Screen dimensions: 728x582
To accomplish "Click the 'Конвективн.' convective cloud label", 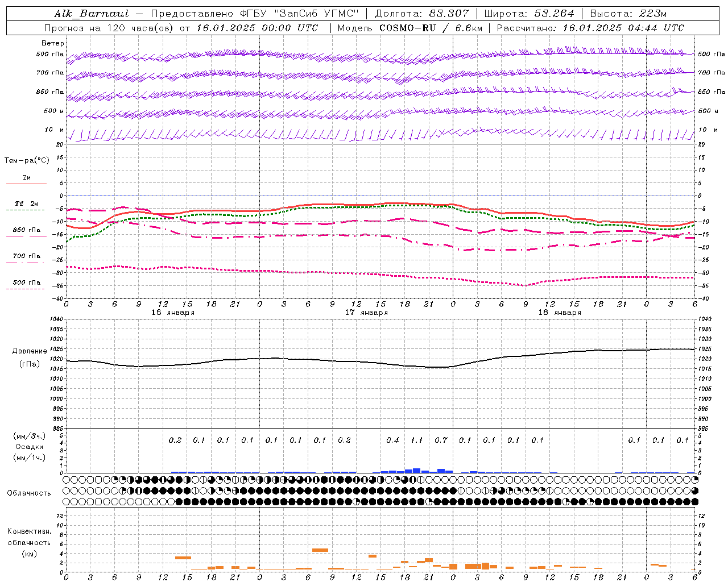I will point(30,531).
